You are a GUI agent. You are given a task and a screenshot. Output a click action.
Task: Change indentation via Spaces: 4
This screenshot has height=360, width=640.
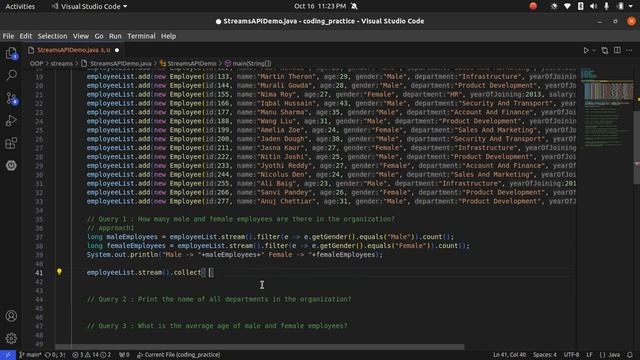545,355
